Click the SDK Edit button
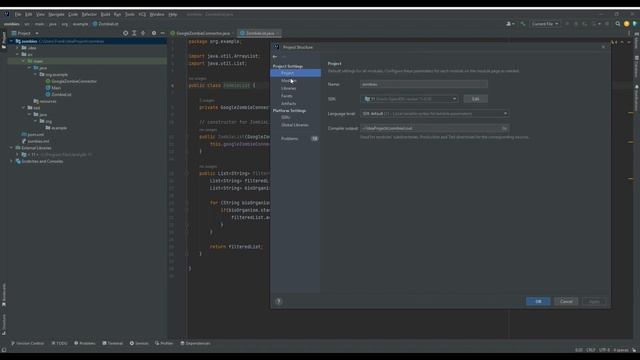Screen dimensions: 640x360 [476, 99]
